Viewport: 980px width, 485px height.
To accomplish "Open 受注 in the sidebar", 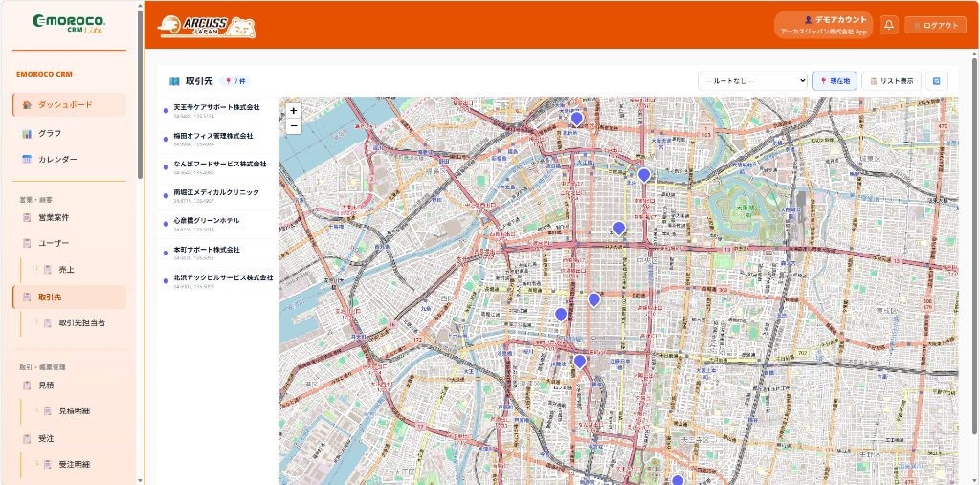I will pyautogui.click(x=69, y=439).
